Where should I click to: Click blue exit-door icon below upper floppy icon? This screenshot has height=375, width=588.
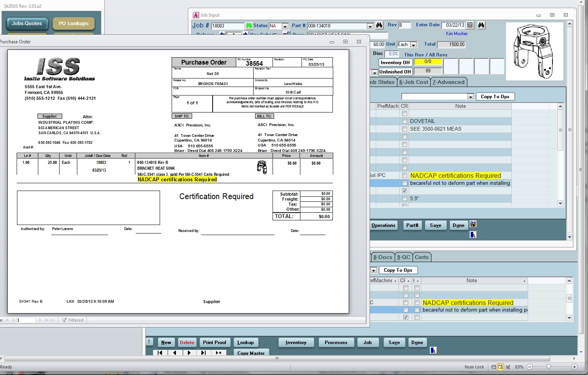tap(473, 234)
